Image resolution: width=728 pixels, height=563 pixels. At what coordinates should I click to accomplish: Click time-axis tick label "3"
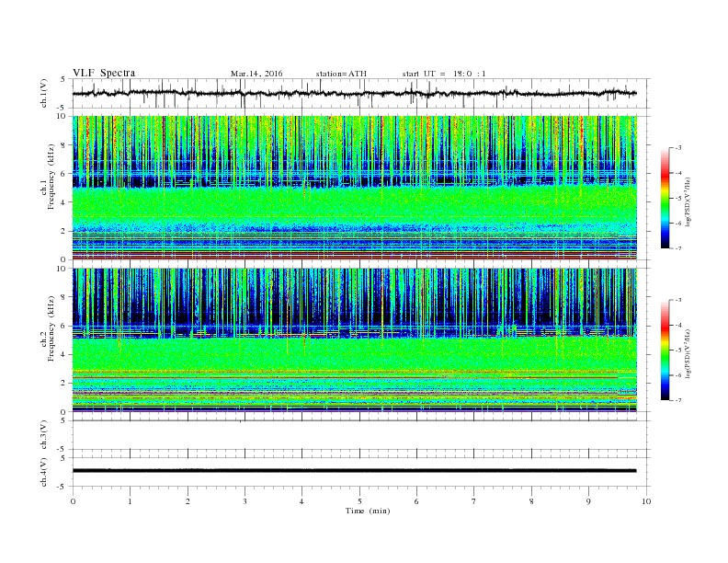[x=245, y=501]
